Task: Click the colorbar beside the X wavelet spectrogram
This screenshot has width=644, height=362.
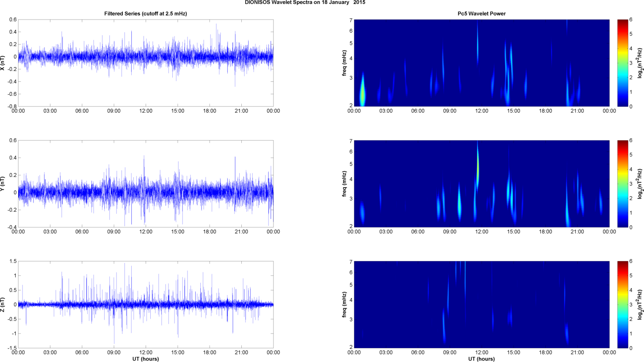Action: (622, 63)
